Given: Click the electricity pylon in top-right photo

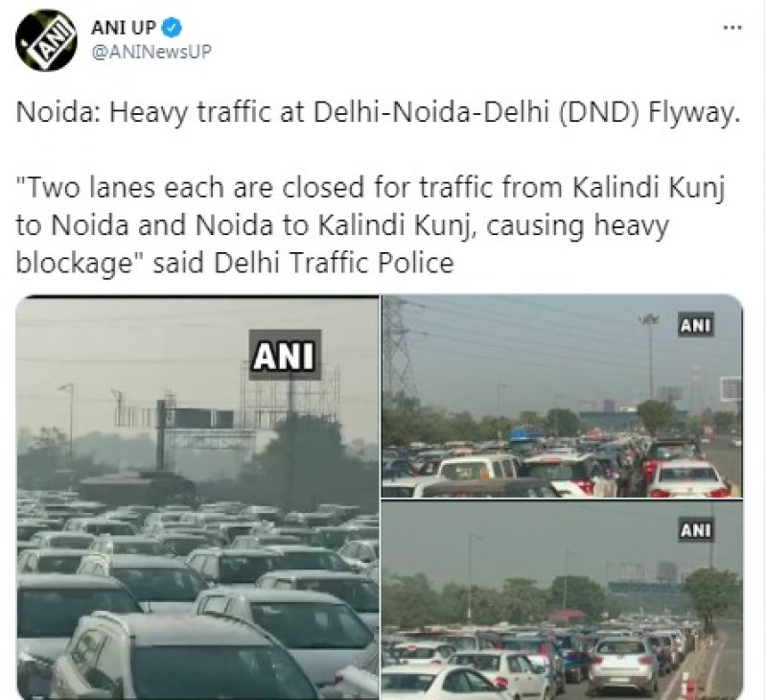Looking at the screenshot, I should (x=399, y=350).
